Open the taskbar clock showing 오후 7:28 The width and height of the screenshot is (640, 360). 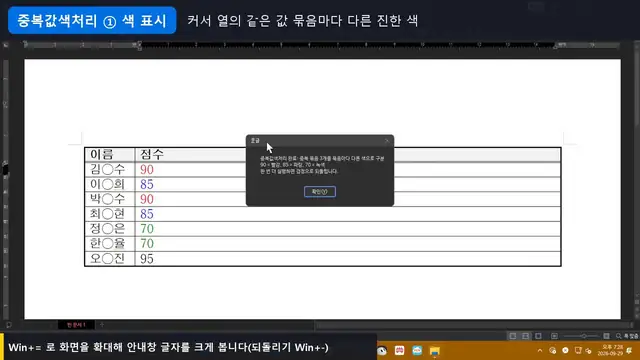611,350
